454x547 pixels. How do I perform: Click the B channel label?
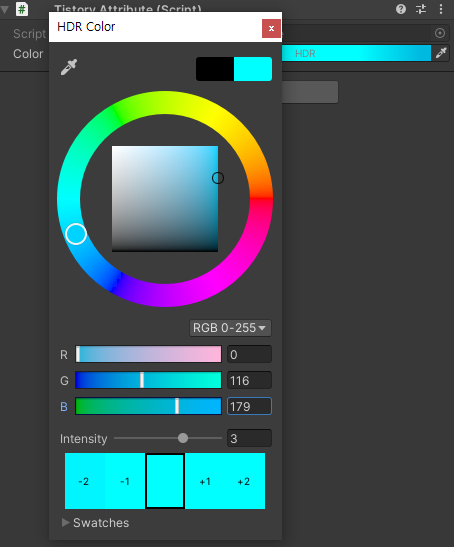64,406
